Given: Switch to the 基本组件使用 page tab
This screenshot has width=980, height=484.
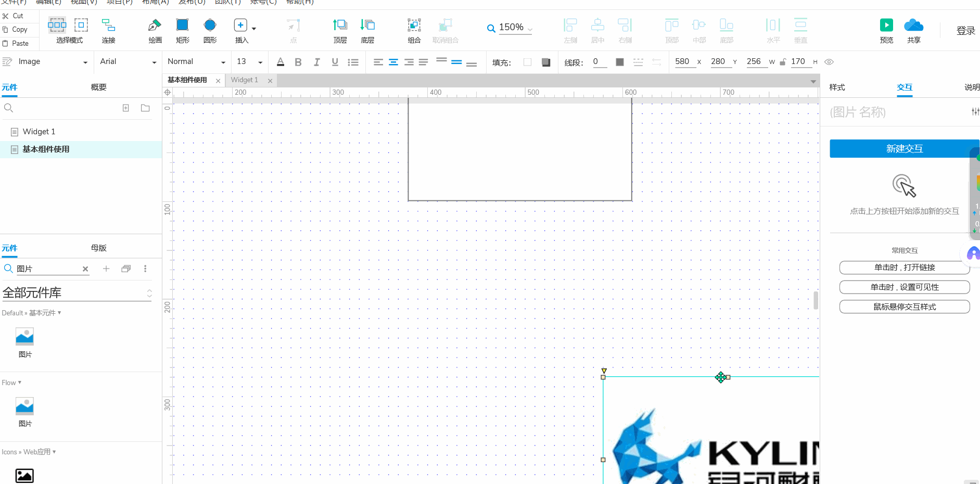Looking at the screenshot, I should point(187,80).
